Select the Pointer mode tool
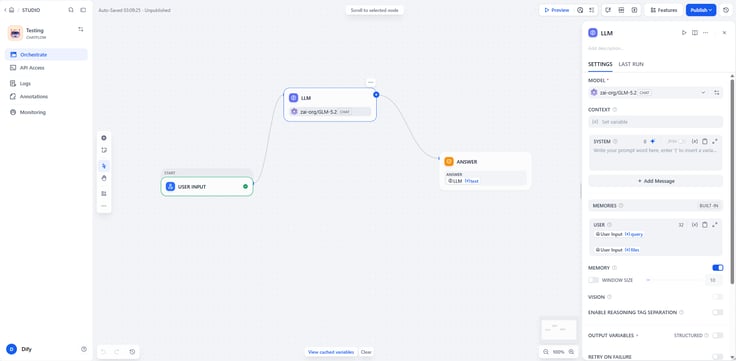 [104, 166]
